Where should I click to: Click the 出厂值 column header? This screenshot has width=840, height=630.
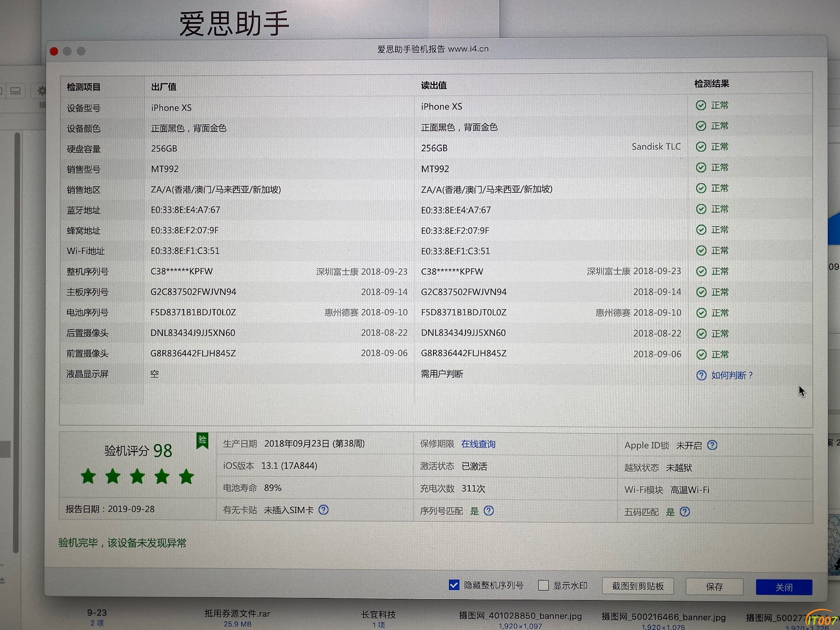164,87
